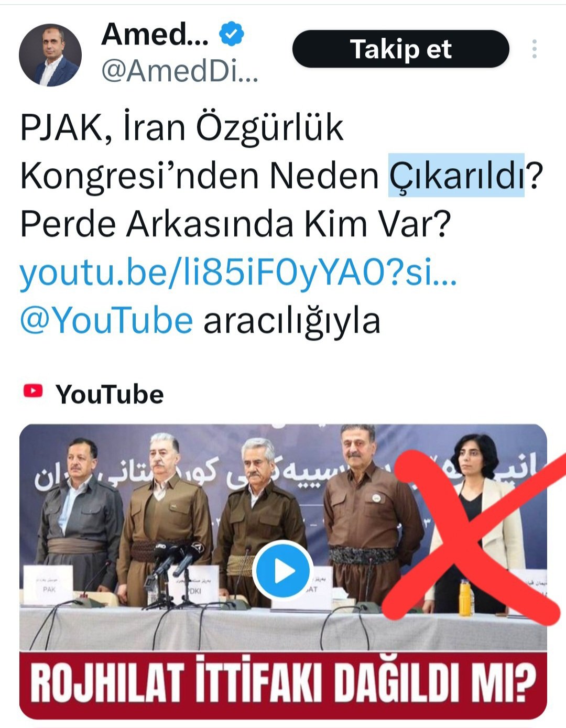Follow the account with Takip et

pyautogui.click(x=401, y=49)
